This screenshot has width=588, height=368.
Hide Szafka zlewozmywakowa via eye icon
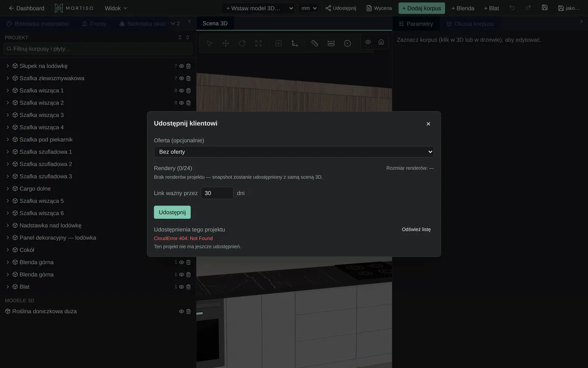(181, 78)
